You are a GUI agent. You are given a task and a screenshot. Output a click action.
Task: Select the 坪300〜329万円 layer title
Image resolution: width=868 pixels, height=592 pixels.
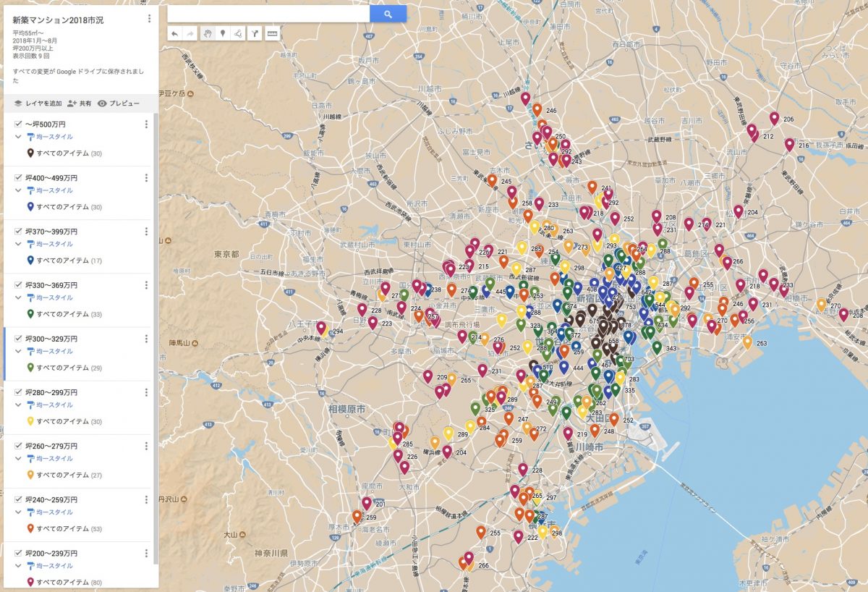pyautogui.click(x=51, y=339)
